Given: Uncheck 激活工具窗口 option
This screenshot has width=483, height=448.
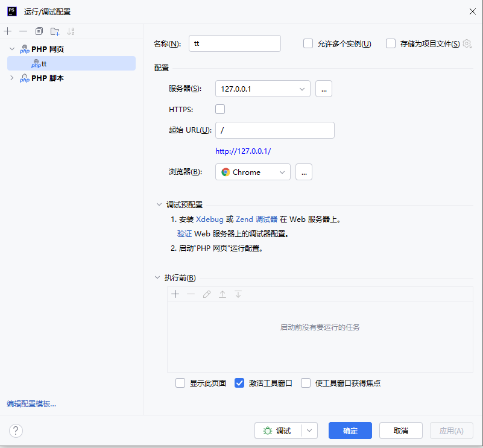Looking at the screenshot, I should click(239, 383).
